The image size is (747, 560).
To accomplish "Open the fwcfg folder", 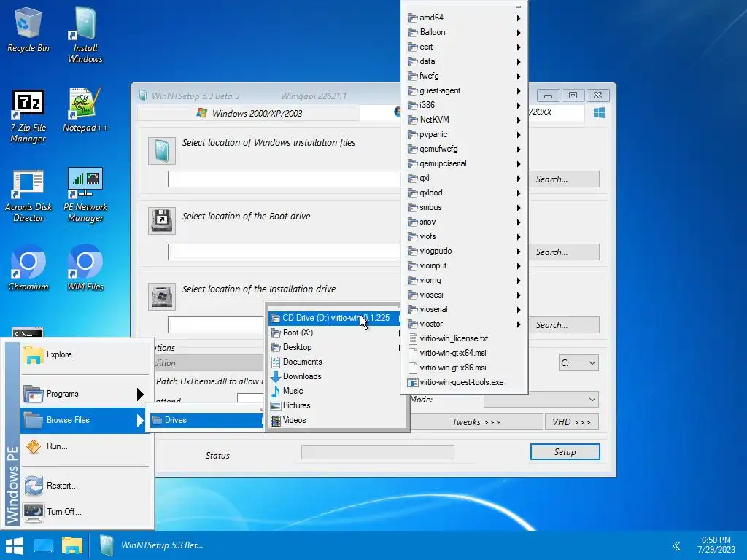I will coord(465,76).
